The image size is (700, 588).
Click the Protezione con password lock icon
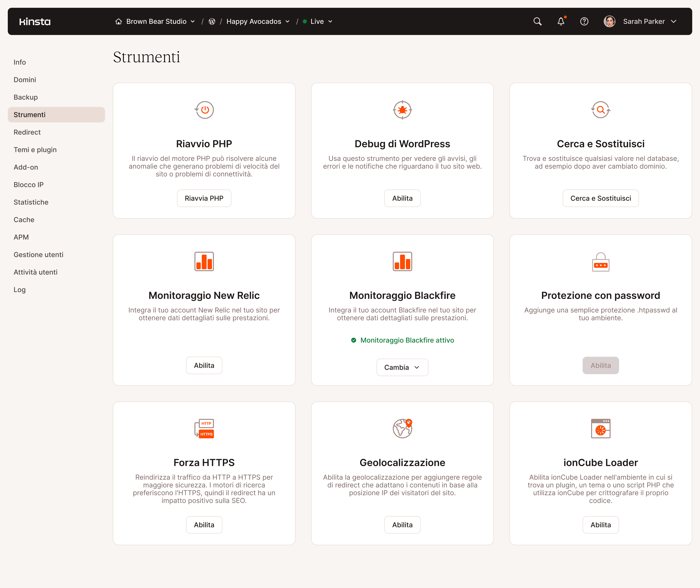600,262
